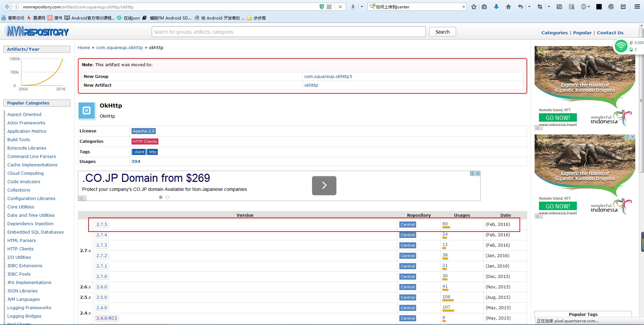The image size is (644, 325).
Task: Open the 慕课网 bookmark
Action: (x=36, y=18)
